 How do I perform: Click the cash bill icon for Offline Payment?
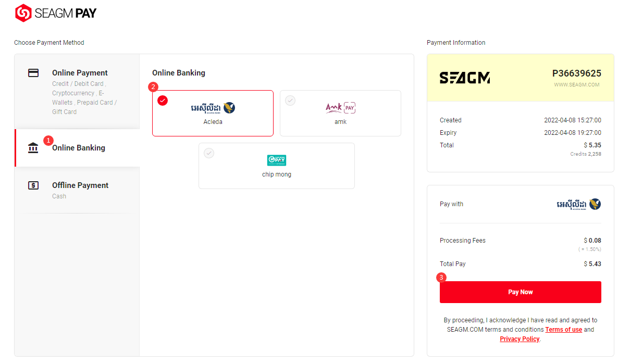pyautogui.click(x=33, y=185)
